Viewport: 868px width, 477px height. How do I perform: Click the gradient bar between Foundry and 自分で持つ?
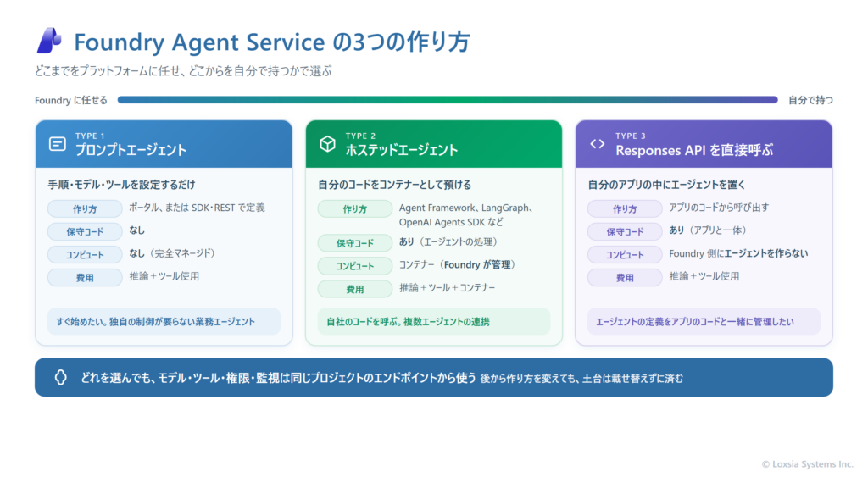point(448,100)
